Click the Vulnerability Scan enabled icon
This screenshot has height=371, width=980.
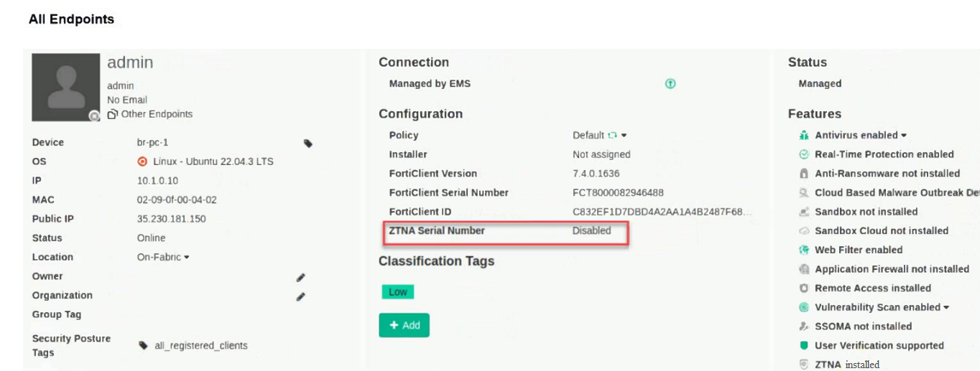tap(804, 308)
